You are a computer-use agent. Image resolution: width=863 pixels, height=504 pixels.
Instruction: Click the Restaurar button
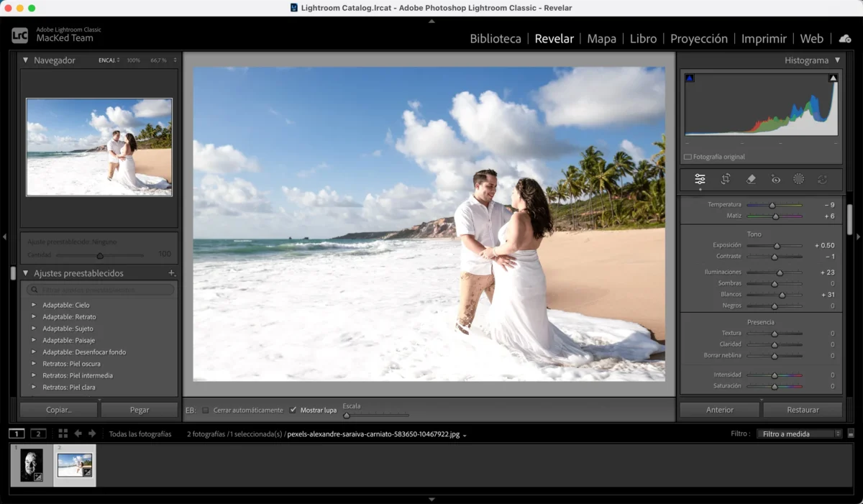pyautogui.click(x=803, y=410)
